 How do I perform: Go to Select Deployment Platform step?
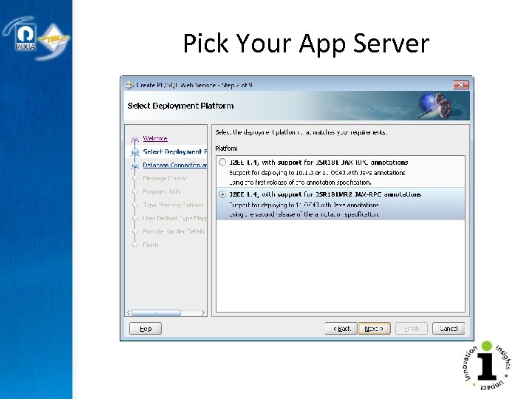174,151
